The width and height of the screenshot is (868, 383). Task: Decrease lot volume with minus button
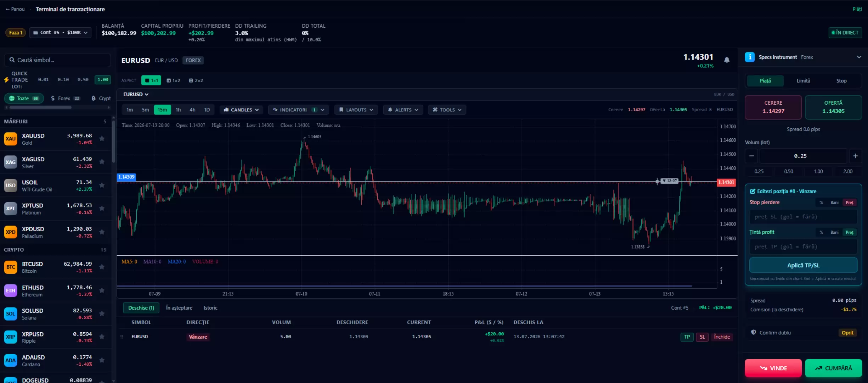[751, 156]
